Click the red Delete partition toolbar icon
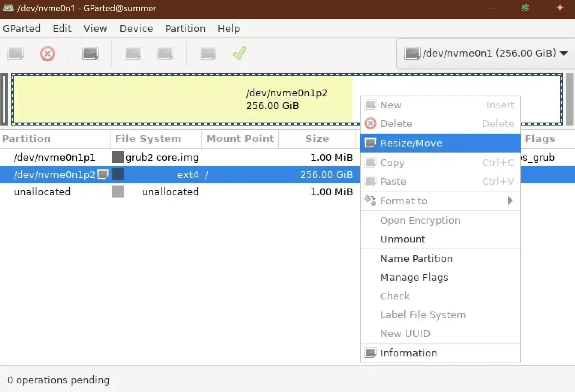 tap(48, 54)
